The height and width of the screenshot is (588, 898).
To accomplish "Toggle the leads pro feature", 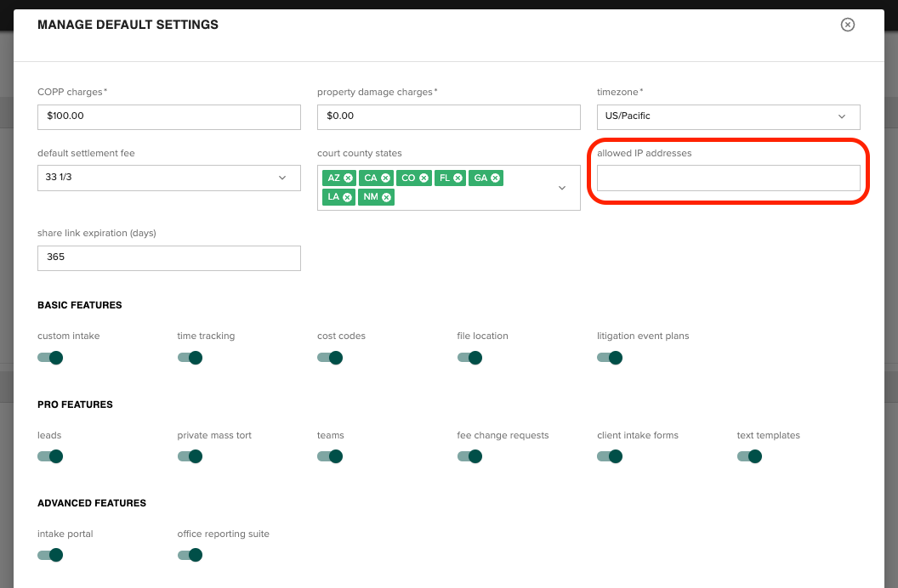I will point(50,456).
